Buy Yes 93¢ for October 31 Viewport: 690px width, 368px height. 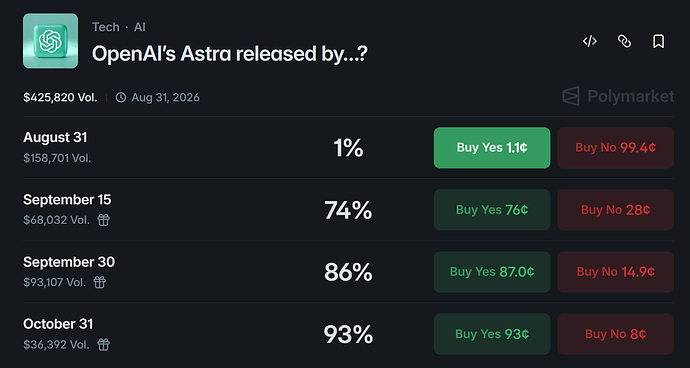click(x=492, y=334)
